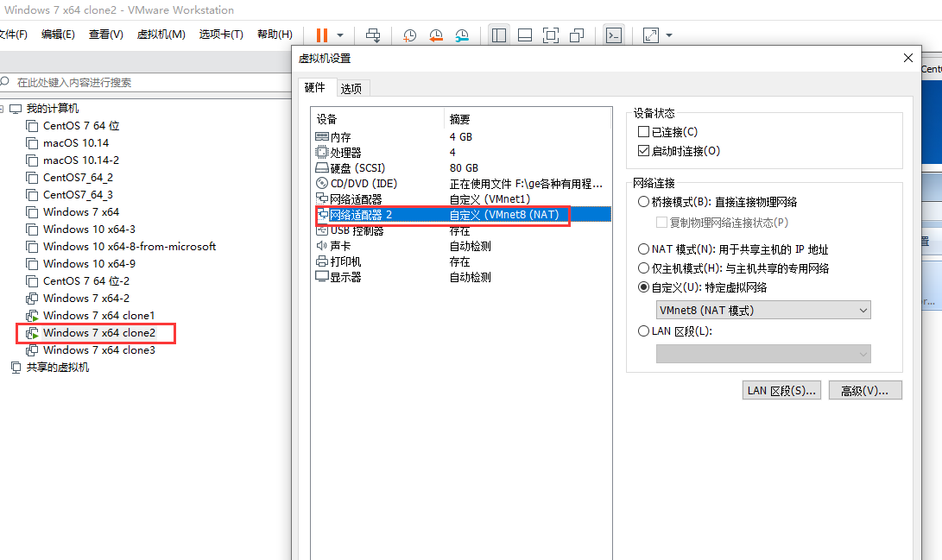This screenshot has height=560, width=942.
Task: Uncheck the 启动时连接(O) checkbox
Action: [x=643, y=151]
